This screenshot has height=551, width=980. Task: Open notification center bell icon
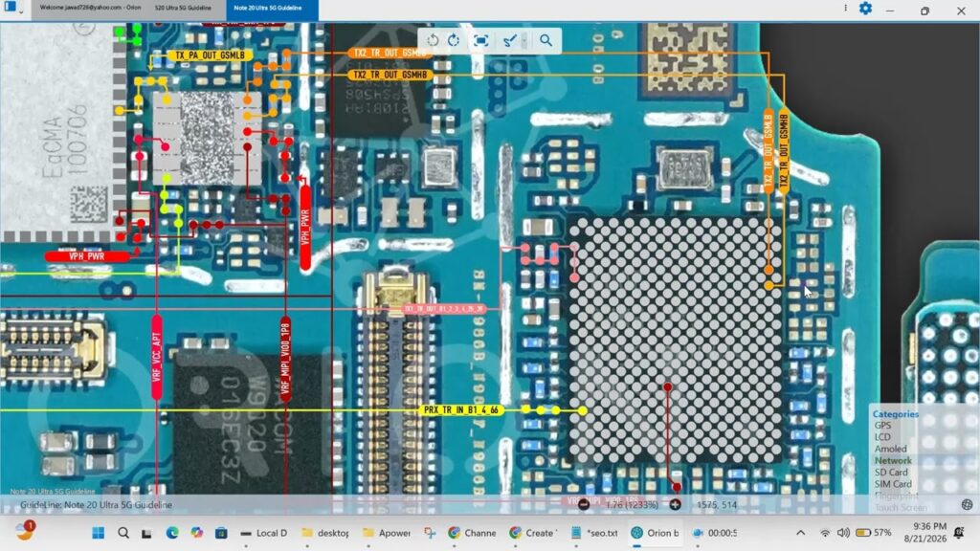pos(959,533)
